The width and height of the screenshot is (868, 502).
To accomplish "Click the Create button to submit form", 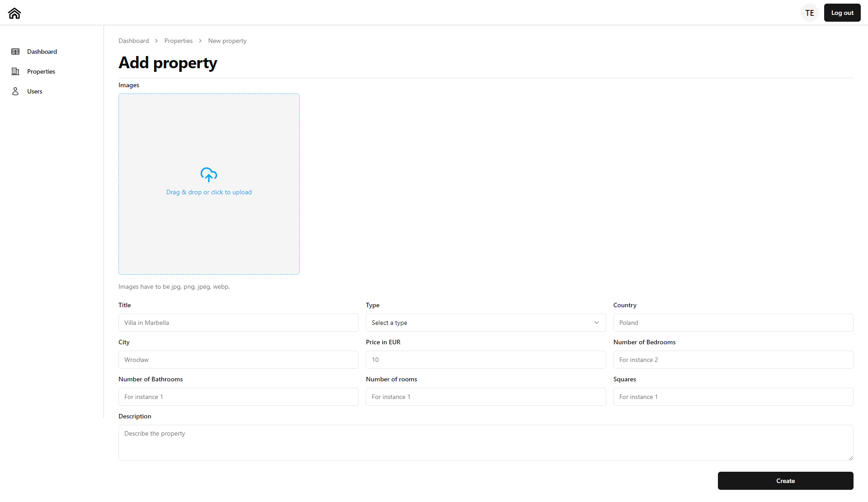I will (786, 480).
